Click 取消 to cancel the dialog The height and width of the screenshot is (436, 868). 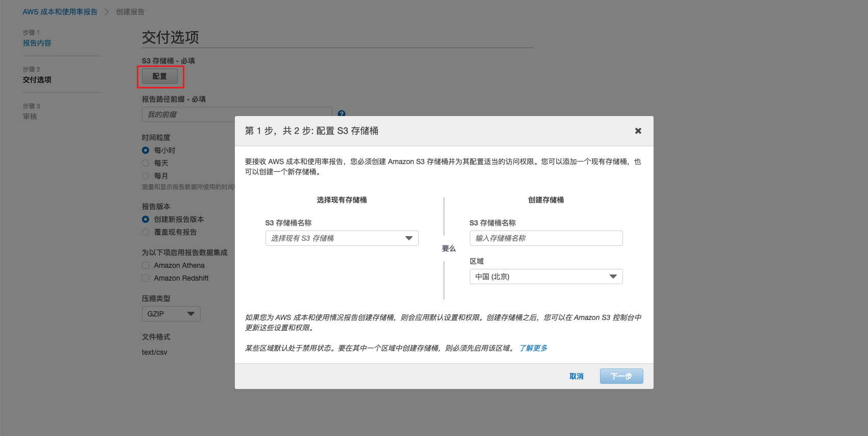(576, 376)
